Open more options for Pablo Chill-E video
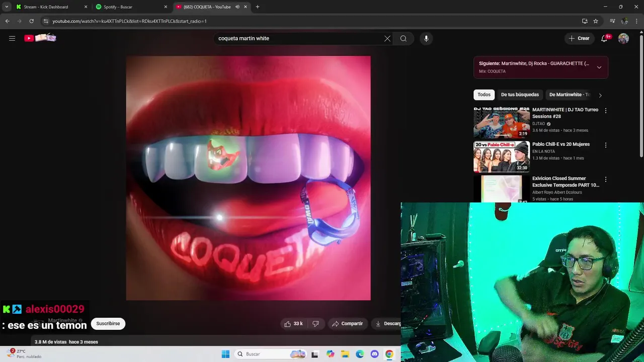Screen dimensions: 644x362 606,145
